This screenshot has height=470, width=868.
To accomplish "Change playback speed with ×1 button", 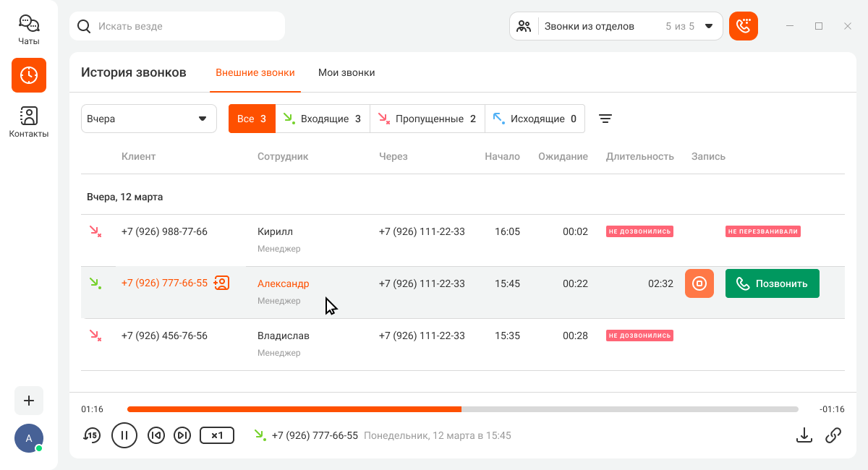I will click(x=217, y=435).
